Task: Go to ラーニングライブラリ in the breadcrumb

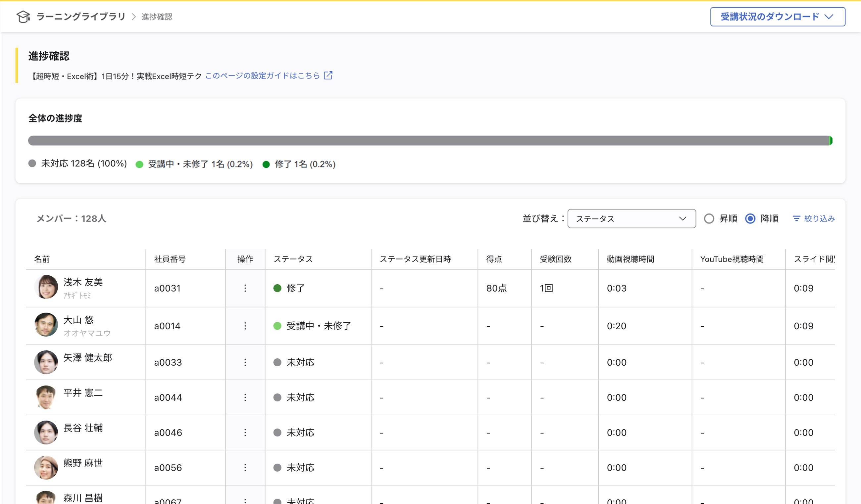Action: 81,17
